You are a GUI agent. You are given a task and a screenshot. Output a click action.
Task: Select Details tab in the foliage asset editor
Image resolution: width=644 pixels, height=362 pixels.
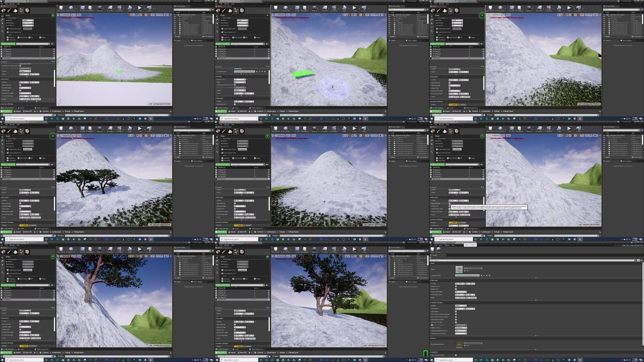435,255
